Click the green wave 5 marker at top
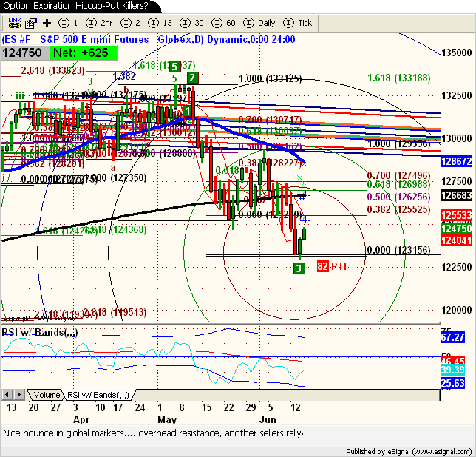476x457 pixels. tap(176, 66)
